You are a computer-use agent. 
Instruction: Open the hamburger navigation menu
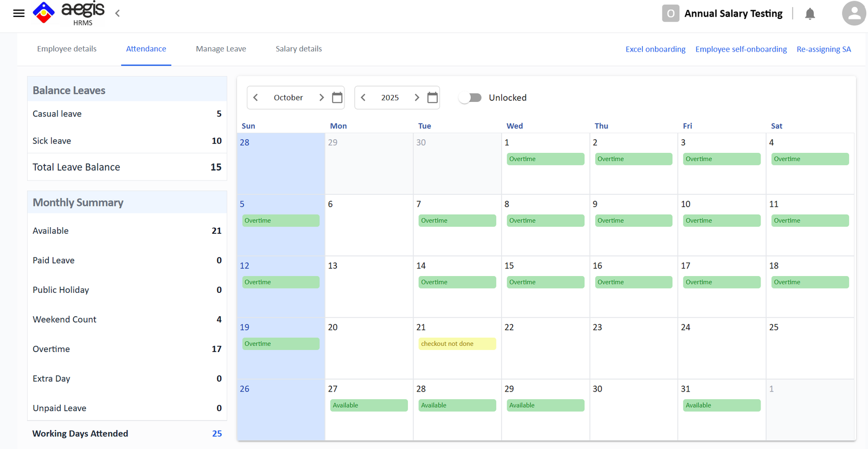pos(19,14)
